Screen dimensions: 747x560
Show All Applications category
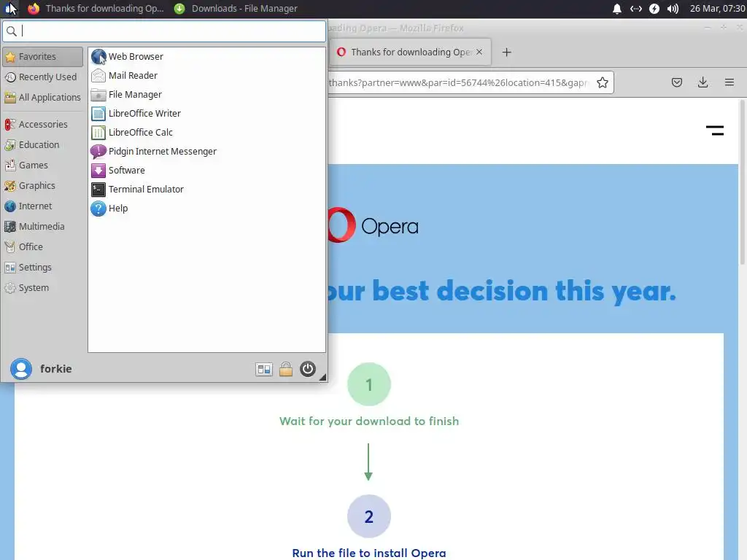[x=43, y=98]
